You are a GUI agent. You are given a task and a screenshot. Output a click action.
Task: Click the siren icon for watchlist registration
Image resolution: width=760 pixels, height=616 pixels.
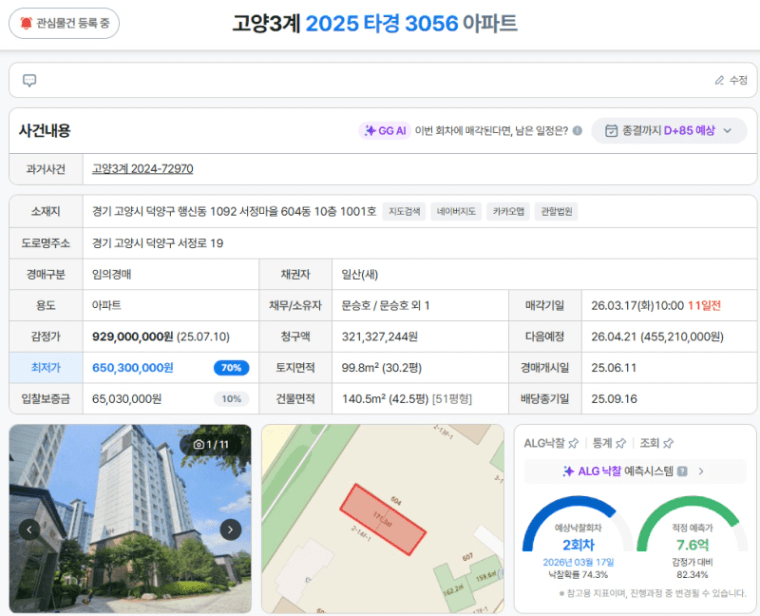25,22
